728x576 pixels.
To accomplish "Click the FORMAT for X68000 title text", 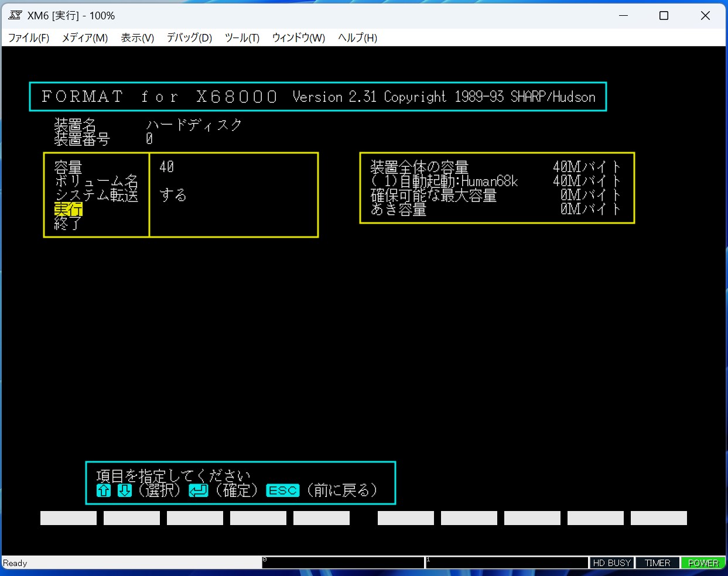I will 159,97.
